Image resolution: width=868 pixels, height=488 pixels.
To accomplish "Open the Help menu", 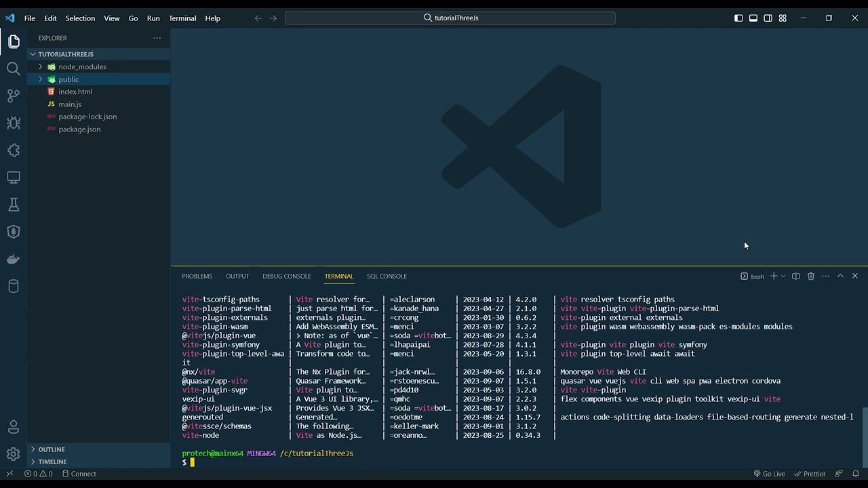I will pos(213,18).
